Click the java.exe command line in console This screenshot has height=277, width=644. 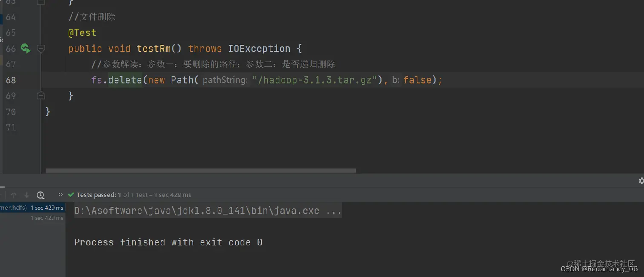(208, 211)
